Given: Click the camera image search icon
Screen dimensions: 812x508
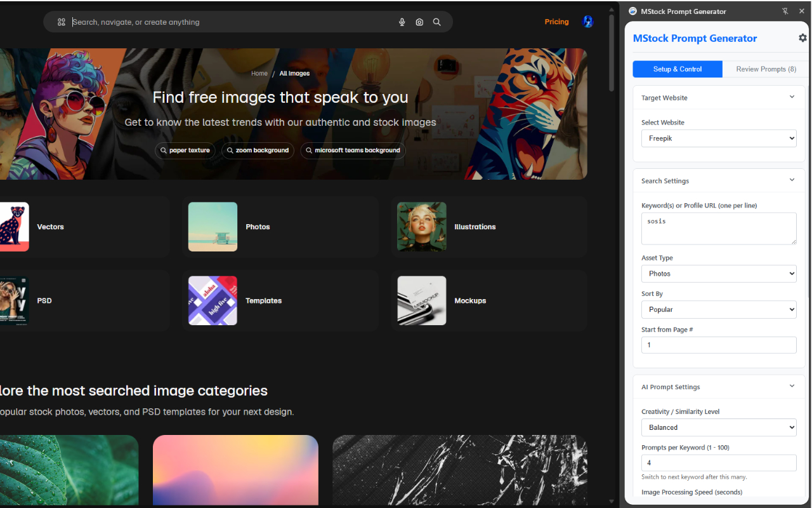Looking at the screenshot, I should (419, 22).
